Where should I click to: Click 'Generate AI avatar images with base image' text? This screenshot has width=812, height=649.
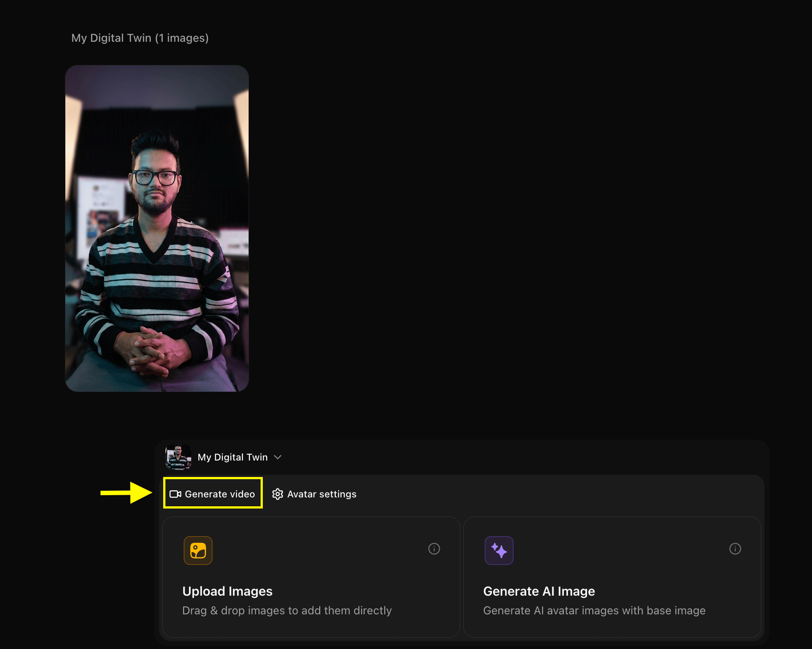tap(594, 610)
